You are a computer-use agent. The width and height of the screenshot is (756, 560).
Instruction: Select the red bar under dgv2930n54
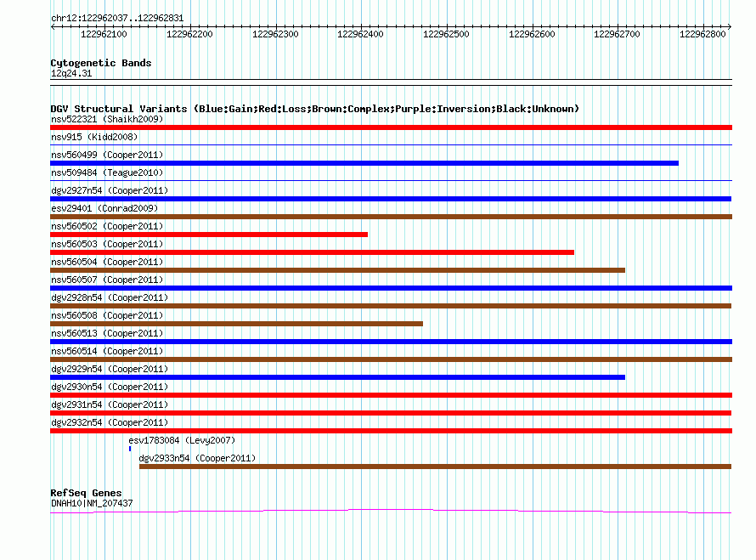pos(391,395)
